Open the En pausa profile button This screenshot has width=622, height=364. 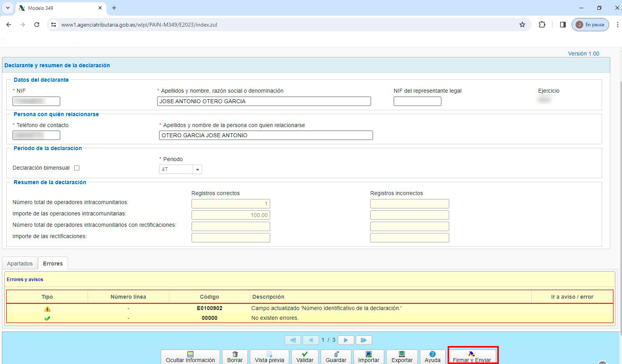click(590, 25)
